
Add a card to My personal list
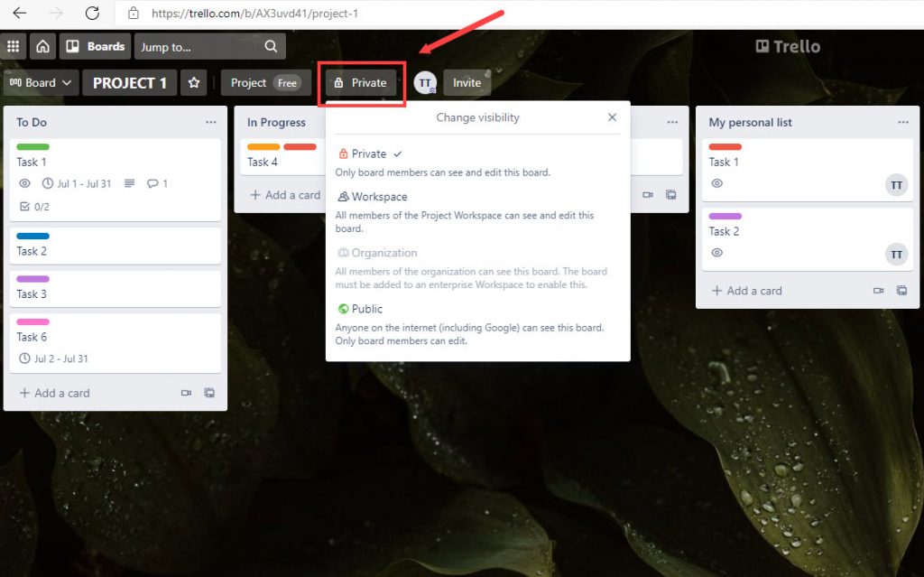tap(747, 290)
